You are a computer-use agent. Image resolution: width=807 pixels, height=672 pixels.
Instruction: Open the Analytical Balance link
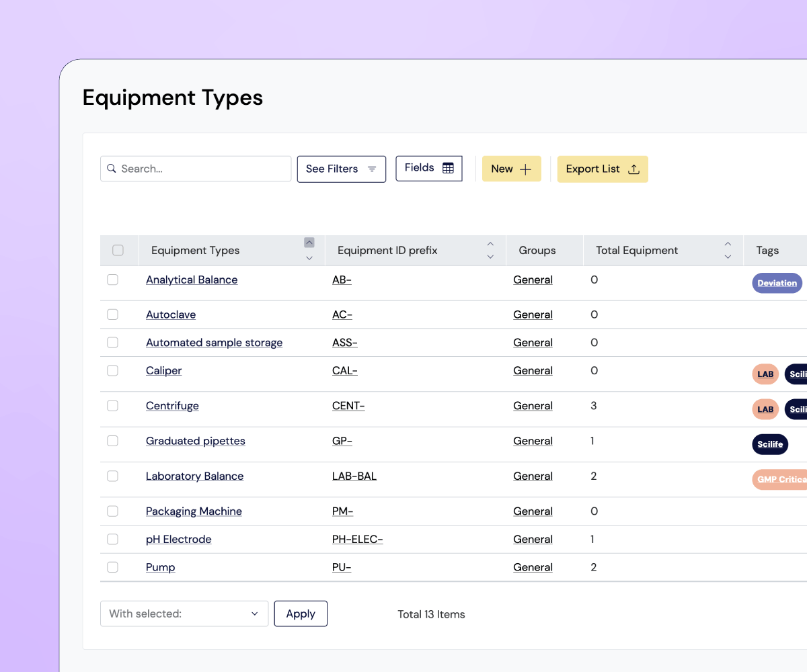[192, 280]
